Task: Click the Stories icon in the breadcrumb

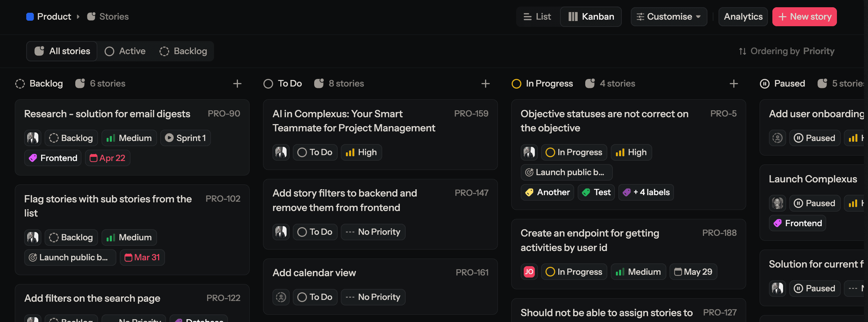Action: pos(91,16)
